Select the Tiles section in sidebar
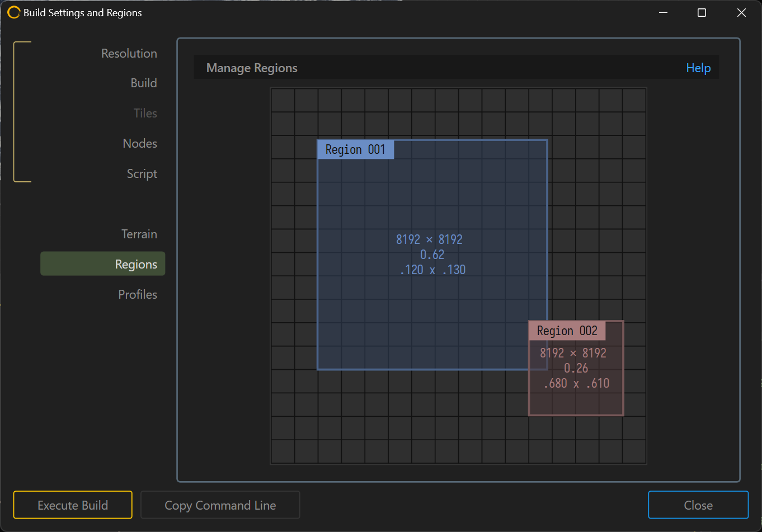The image size is (762, 532). [x=145, y=113]
